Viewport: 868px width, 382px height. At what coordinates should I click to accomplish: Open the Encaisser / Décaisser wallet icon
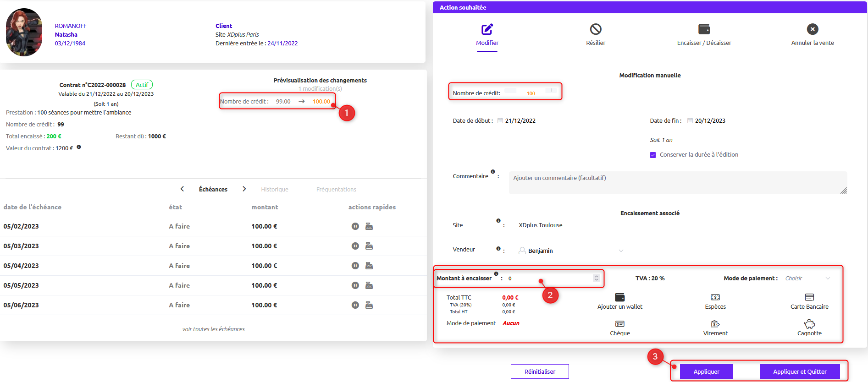click(704, 30)
